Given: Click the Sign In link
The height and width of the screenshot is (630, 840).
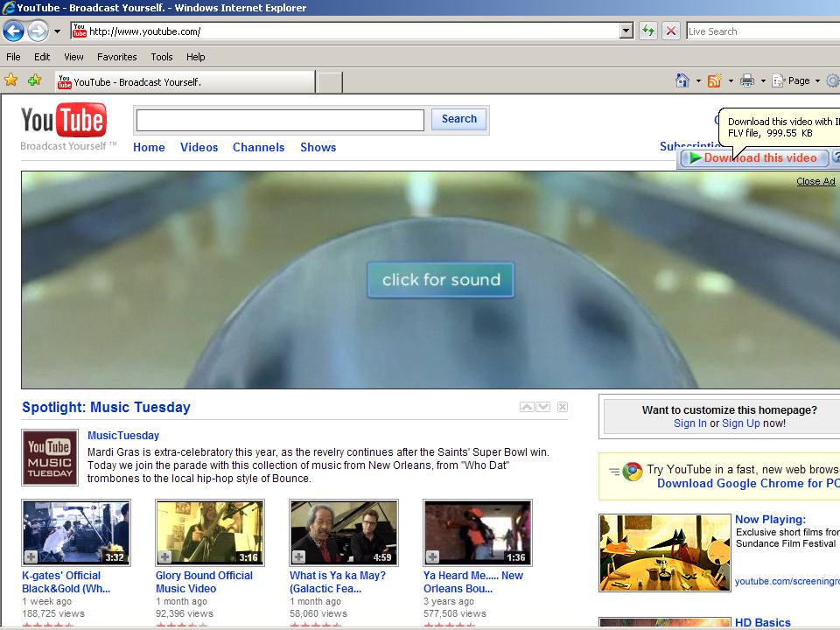Looking at the screenshot, I should click(x=690, y=423).
